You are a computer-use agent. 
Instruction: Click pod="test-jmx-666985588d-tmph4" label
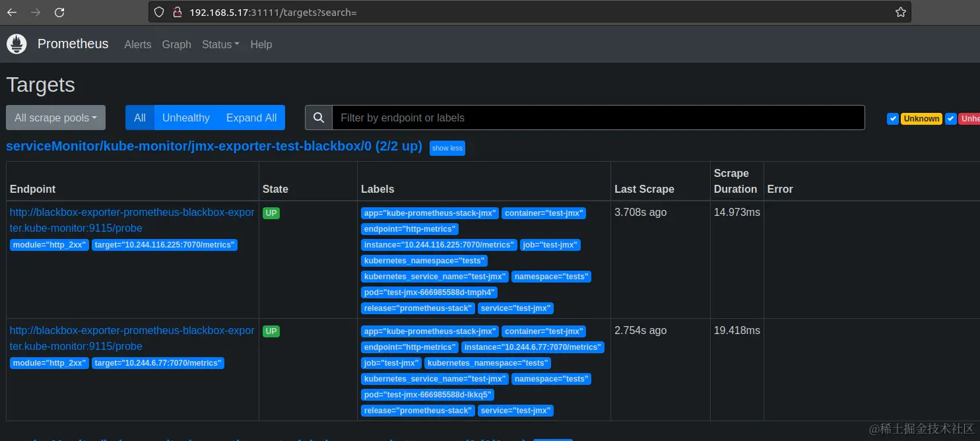tap(429, 292)
